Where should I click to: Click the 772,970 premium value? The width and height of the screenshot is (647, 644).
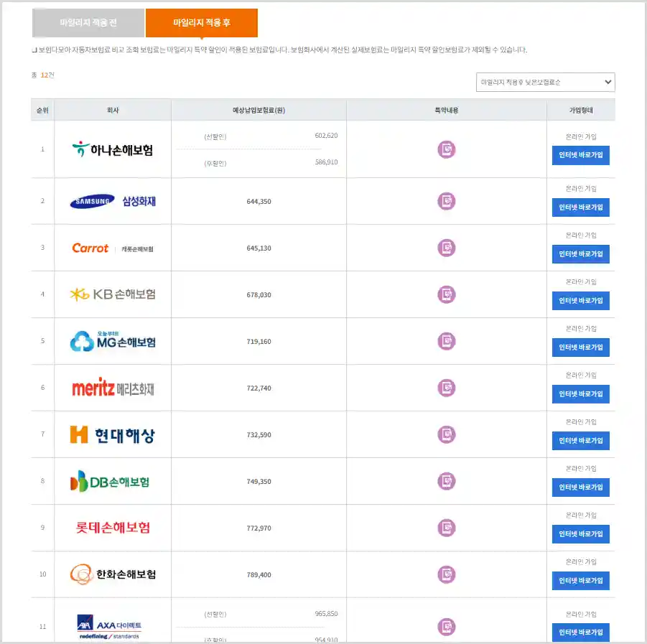[x=259, y=528]
